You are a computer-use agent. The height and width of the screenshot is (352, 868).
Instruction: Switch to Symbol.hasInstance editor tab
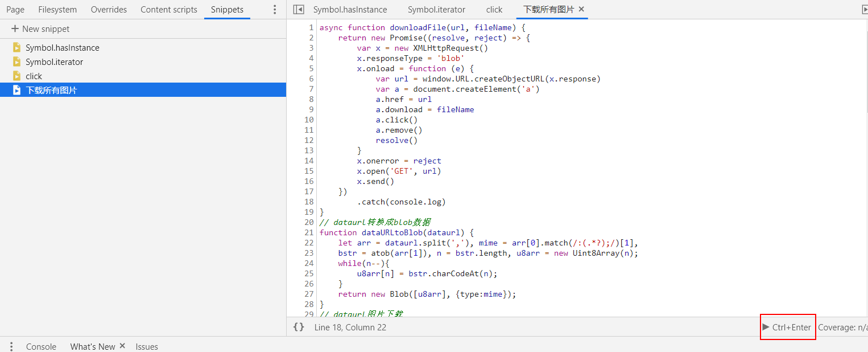tap(350, 10)
